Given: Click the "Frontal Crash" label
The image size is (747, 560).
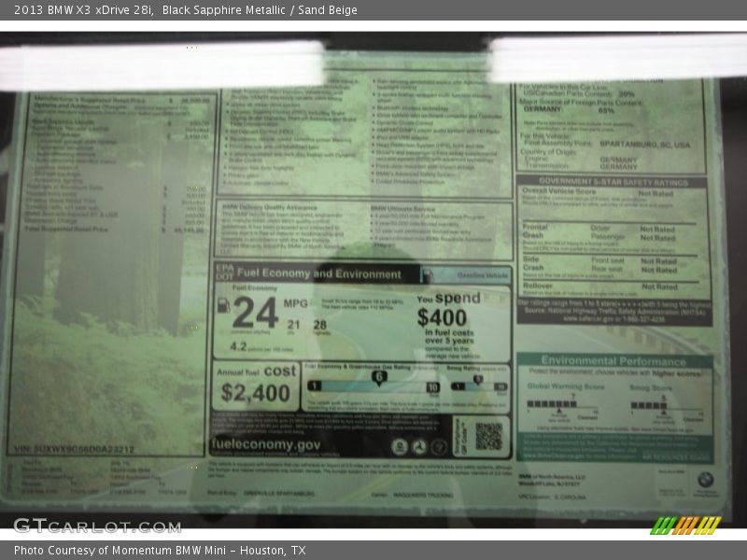Looking at the screenshot, I should (535, 231).
